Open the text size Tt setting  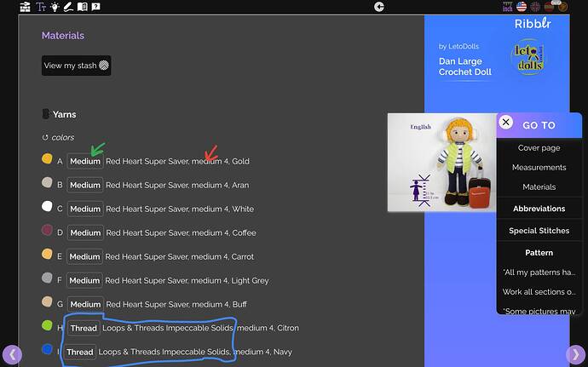[41, 7]
